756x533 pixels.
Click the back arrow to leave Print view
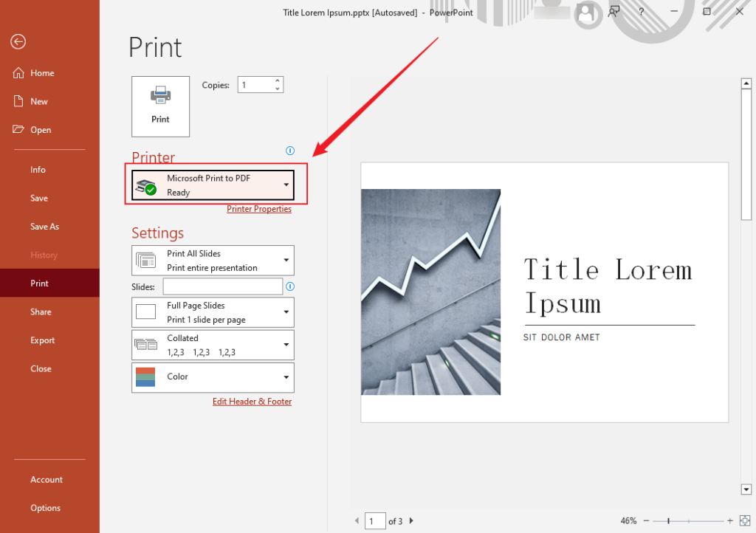pyautogui.click(x=18, y=42)
